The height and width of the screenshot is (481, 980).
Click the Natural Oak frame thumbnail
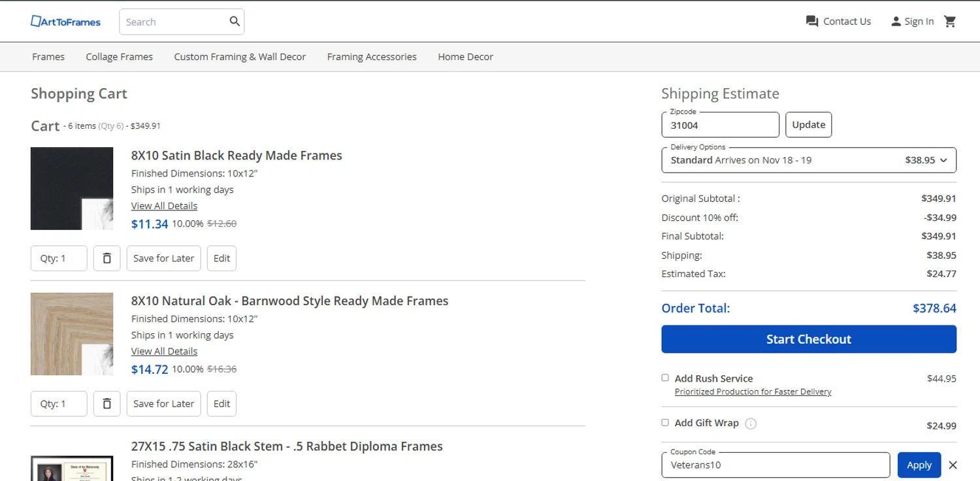point(72,334)
